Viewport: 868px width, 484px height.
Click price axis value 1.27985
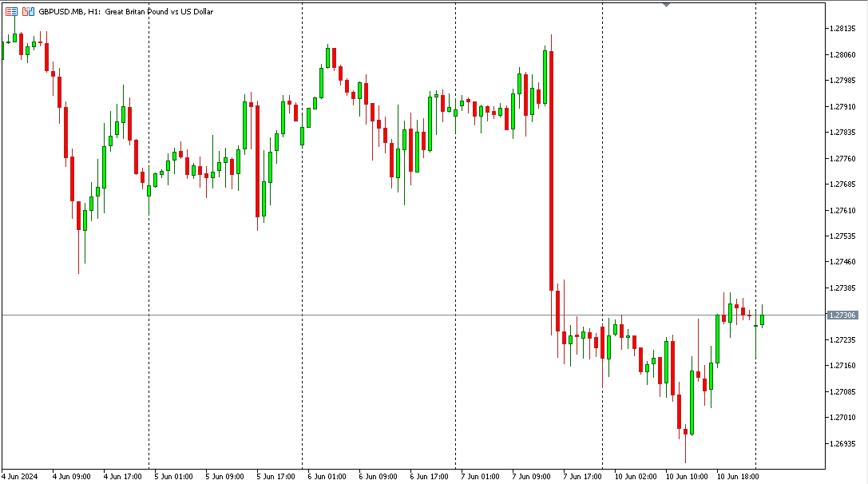point(842,81)
